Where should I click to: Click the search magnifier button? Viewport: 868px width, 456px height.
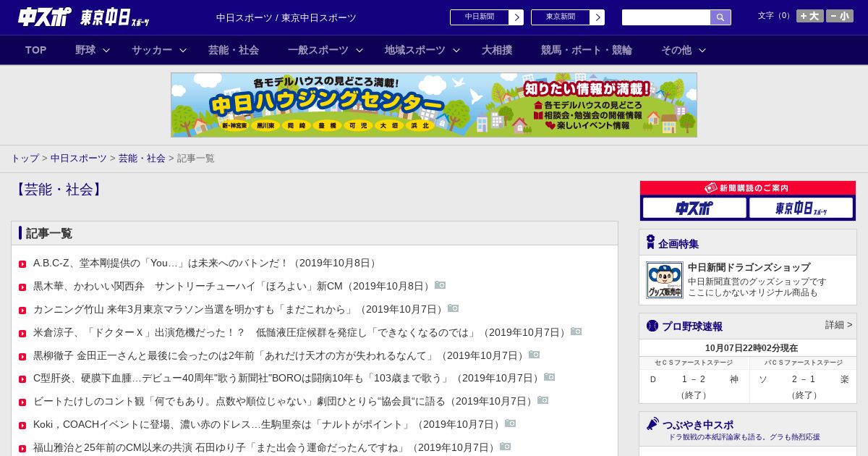click(720, 17)
